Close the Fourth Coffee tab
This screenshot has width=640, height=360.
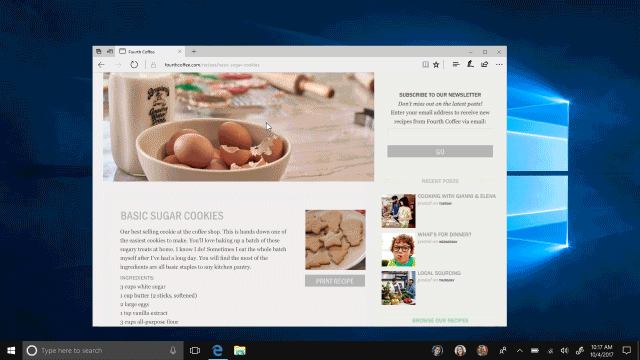click(180, 51)
